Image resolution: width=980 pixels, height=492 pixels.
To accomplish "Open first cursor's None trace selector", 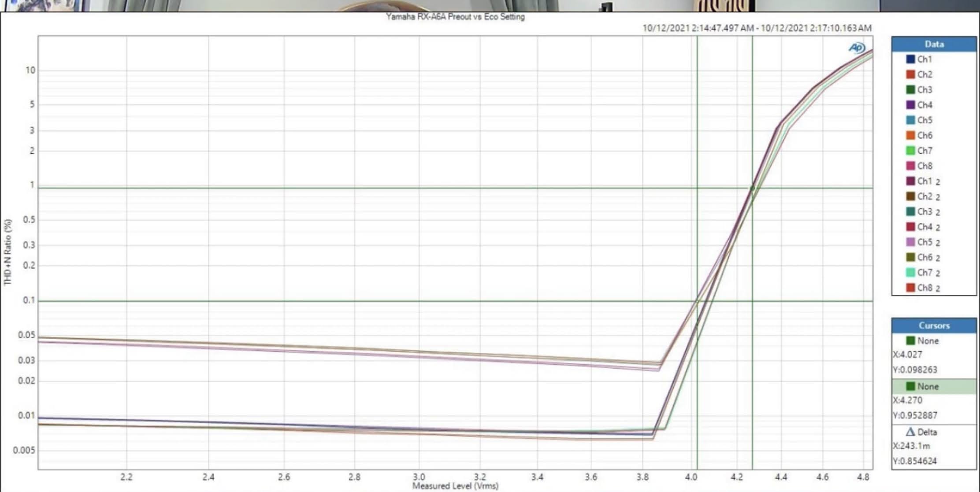I will point(927,340).
